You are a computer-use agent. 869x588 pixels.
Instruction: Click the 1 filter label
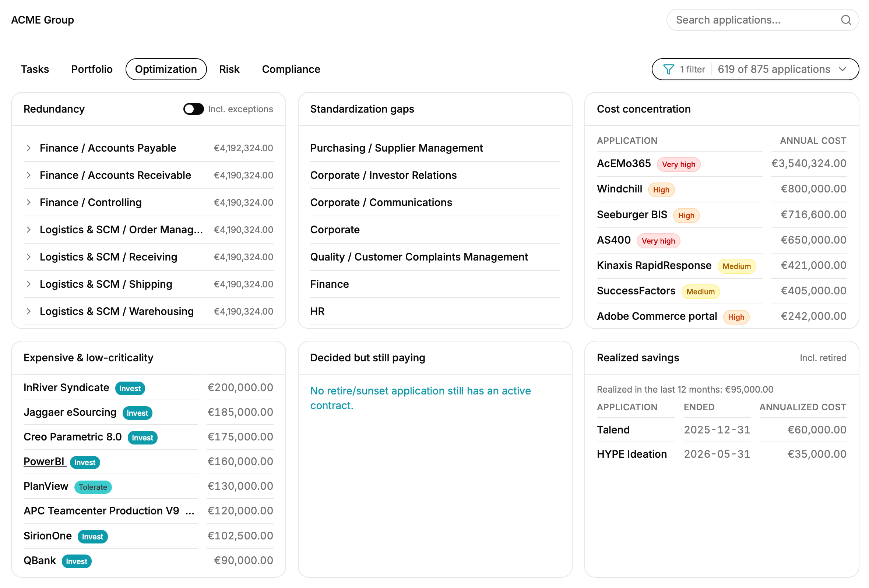692,69
